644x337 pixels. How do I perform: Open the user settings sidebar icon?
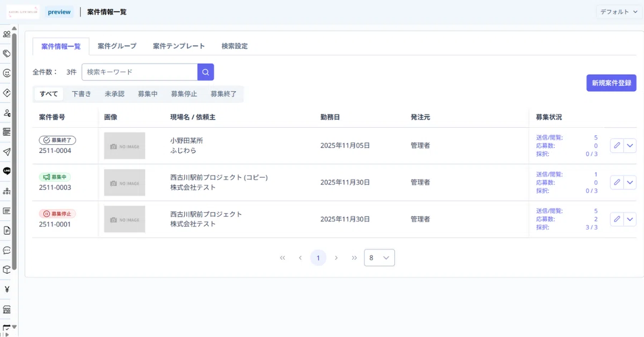pyautogui.click(x=7, y=113)
